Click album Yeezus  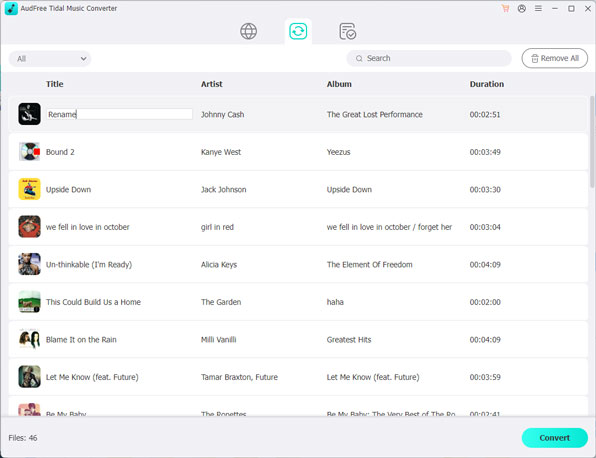tap(338, 152)
